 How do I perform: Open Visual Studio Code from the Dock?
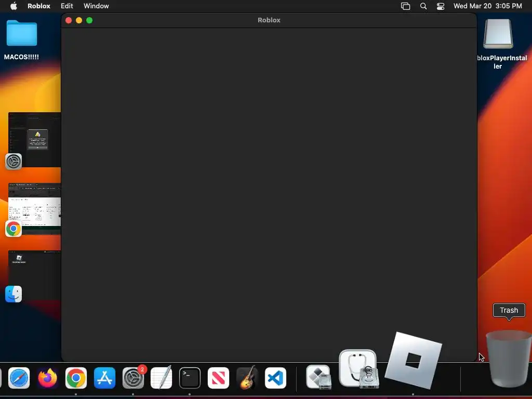coord(275,378)
